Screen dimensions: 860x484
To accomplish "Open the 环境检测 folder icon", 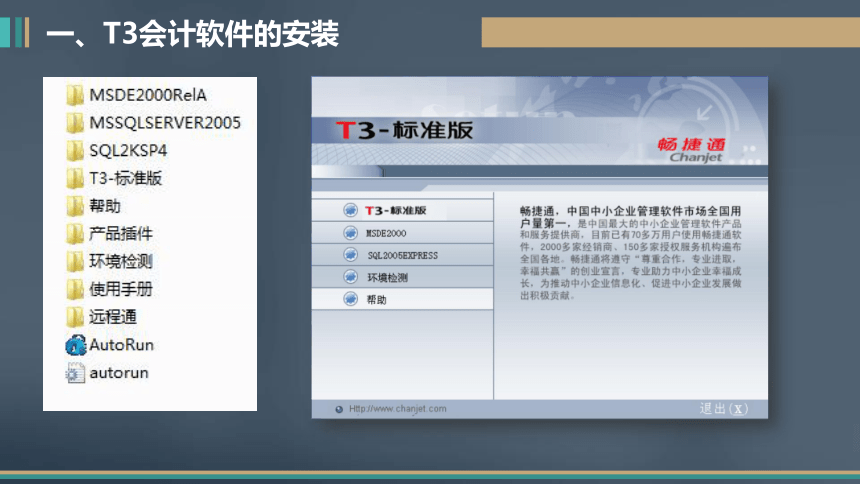I will [75, 262].
